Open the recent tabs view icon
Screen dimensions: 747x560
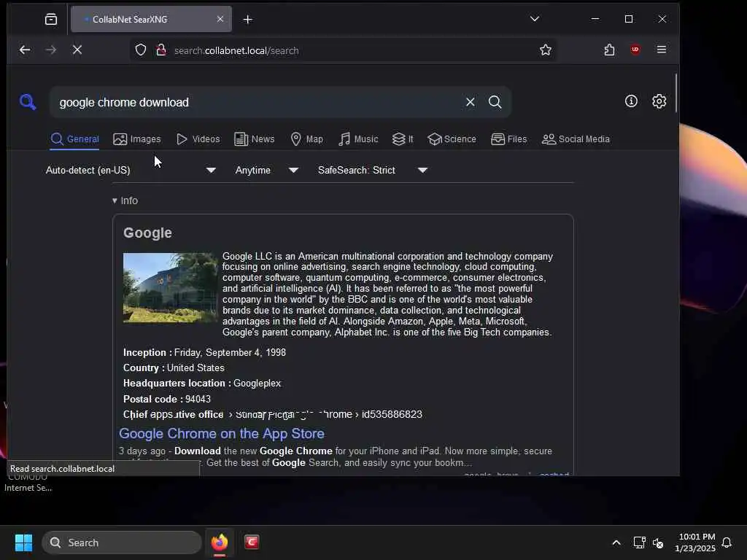[x=51, y=19]
